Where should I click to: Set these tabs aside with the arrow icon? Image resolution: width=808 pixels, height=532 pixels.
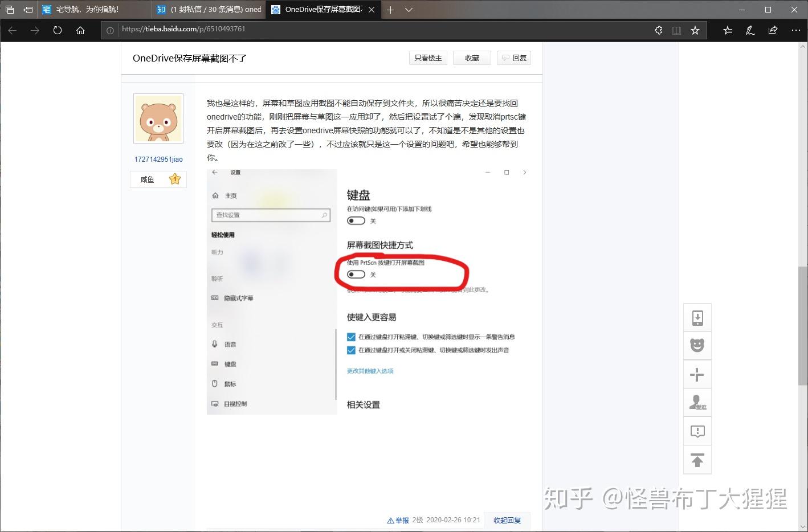coord(28,10)
